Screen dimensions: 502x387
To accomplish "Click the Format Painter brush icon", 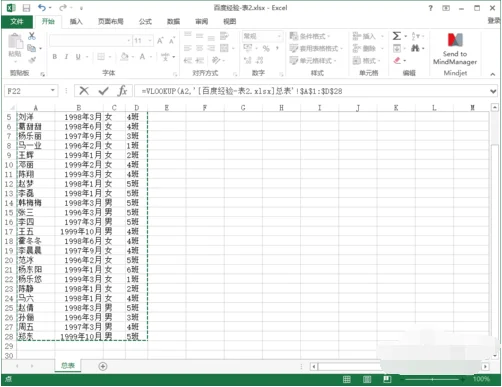I will tap(32, 60).
